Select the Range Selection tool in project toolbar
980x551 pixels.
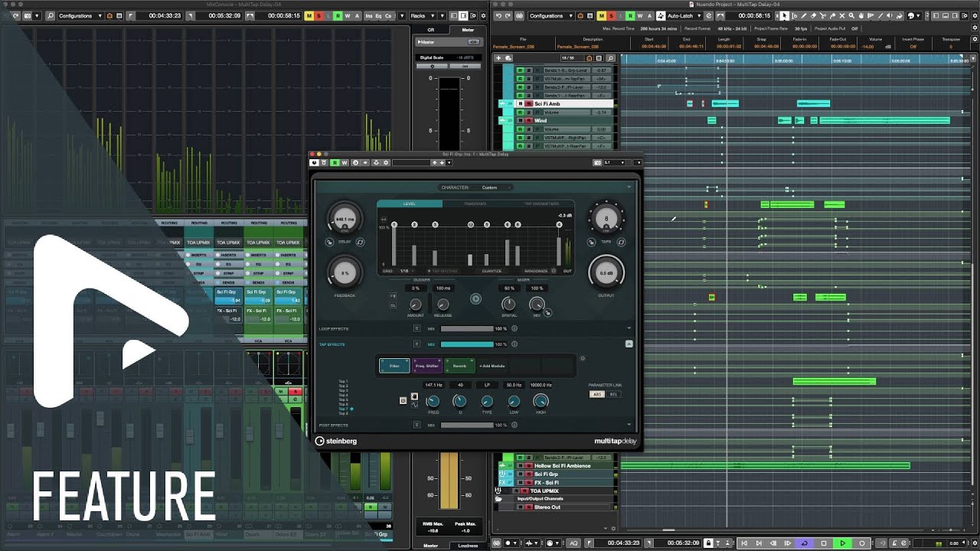click(x=794, y=15)
